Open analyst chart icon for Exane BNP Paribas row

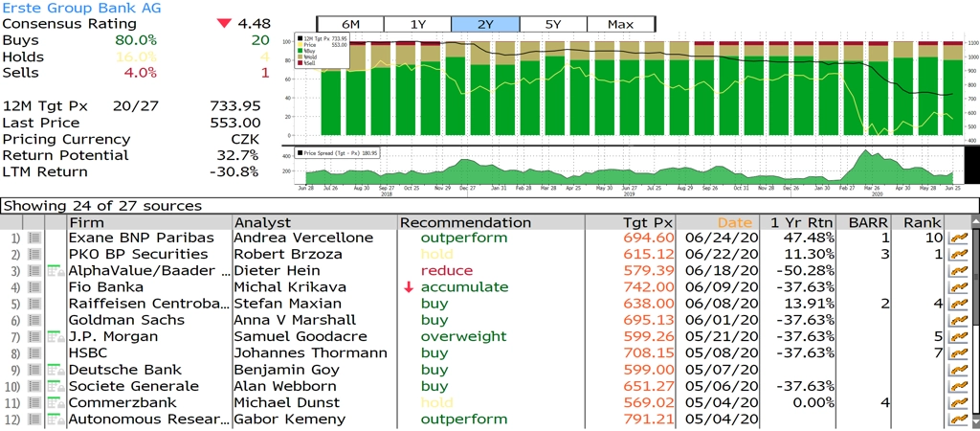point(957,238)
